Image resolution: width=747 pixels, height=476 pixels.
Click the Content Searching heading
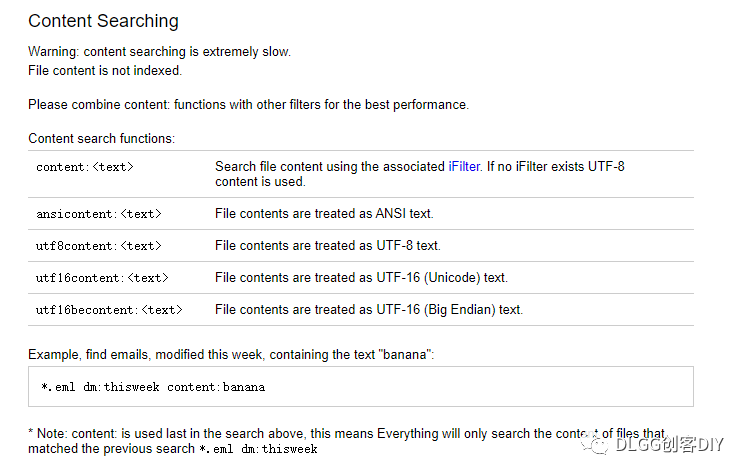[103, 21]
